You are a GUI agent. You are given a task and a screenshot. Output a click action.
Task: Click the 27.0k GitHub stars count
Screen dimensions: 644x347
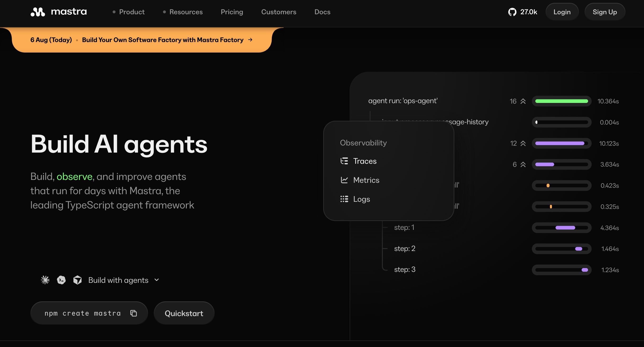[529, 12]
